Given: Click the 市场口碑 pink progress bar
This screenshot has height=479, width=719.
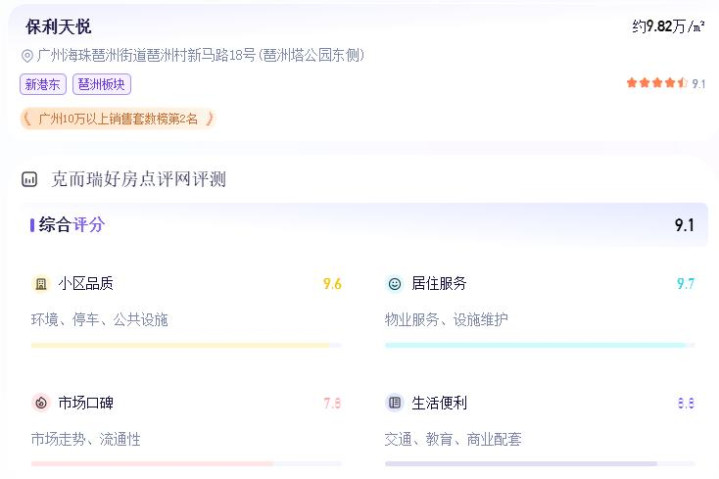Looking at the screenshot, I should 186,464.
